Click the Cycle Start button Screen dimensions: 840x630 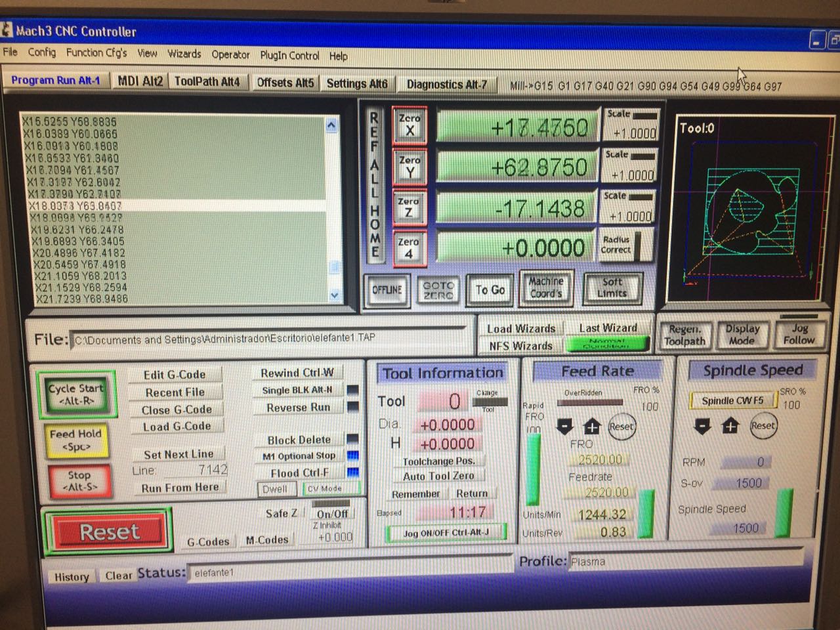tap(76, 394)
